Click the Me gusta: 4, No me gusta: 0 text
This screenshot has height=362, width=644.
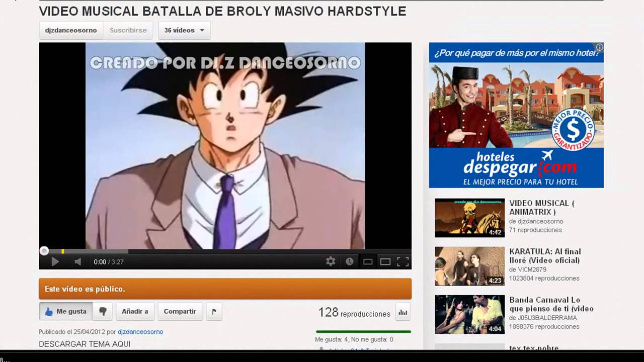pos(354,339)
